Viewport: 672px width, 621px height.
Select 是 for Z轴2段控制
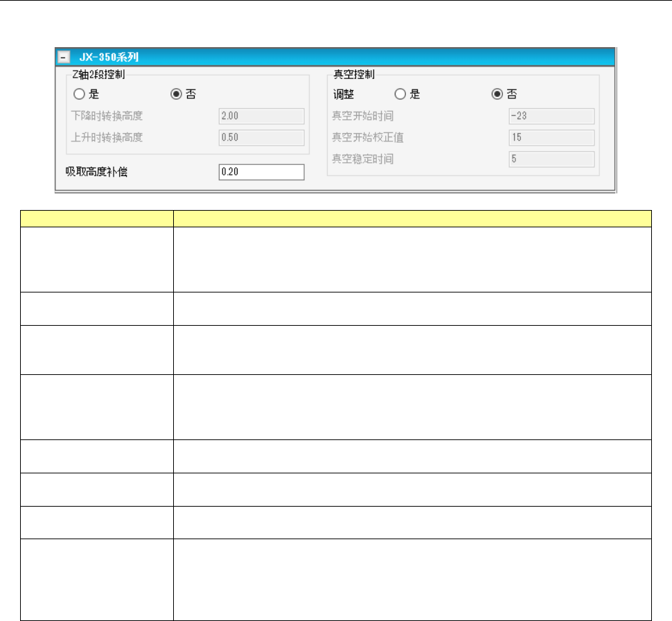tap(79, 94)
